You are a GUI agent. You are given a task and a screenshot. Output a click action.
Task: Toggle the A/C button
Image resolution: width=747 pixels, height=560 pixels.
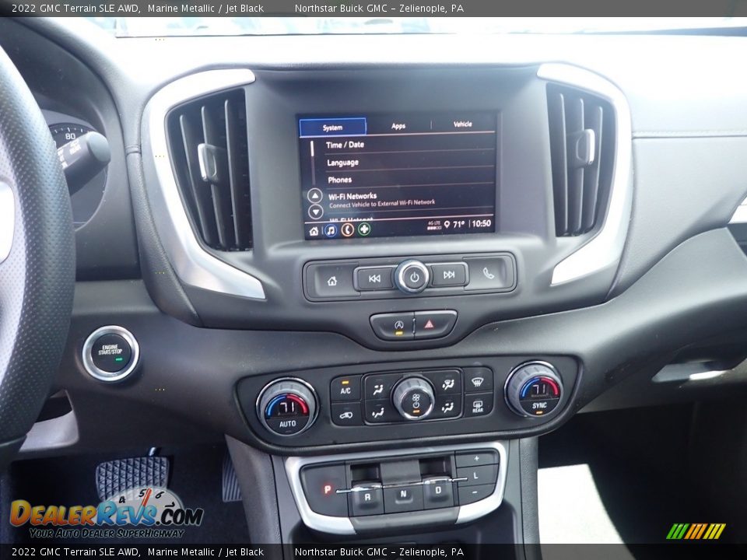click(345, 389)
